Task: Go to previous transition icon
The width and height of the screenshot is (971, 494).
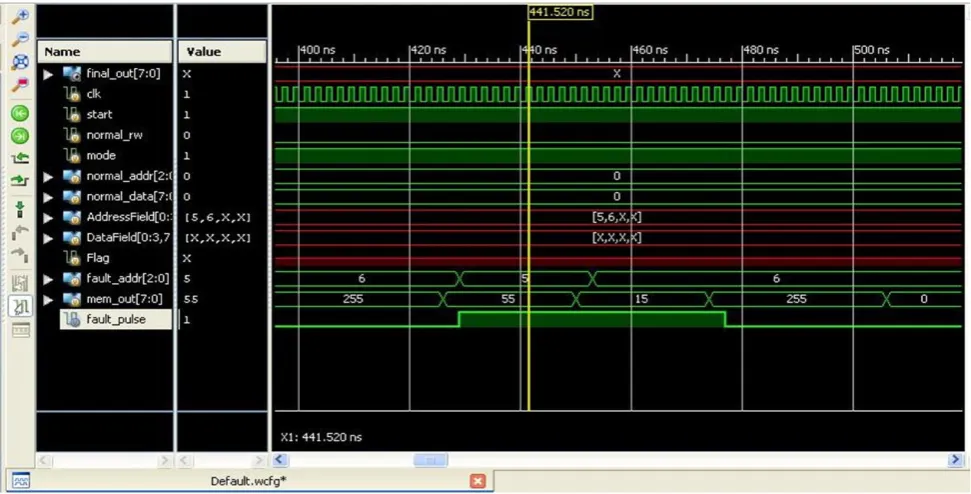Action: tap(21, 159)
